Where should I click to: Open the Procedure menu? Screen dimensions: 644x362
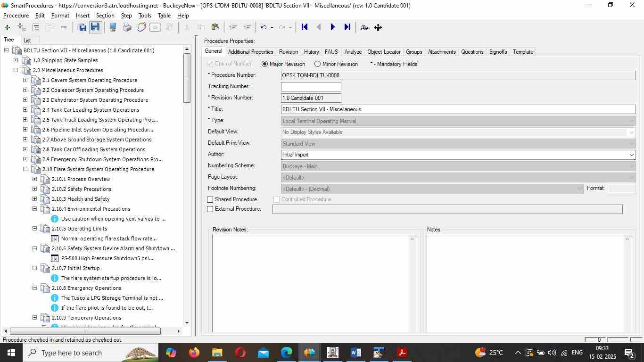click(x=16, y=16)
